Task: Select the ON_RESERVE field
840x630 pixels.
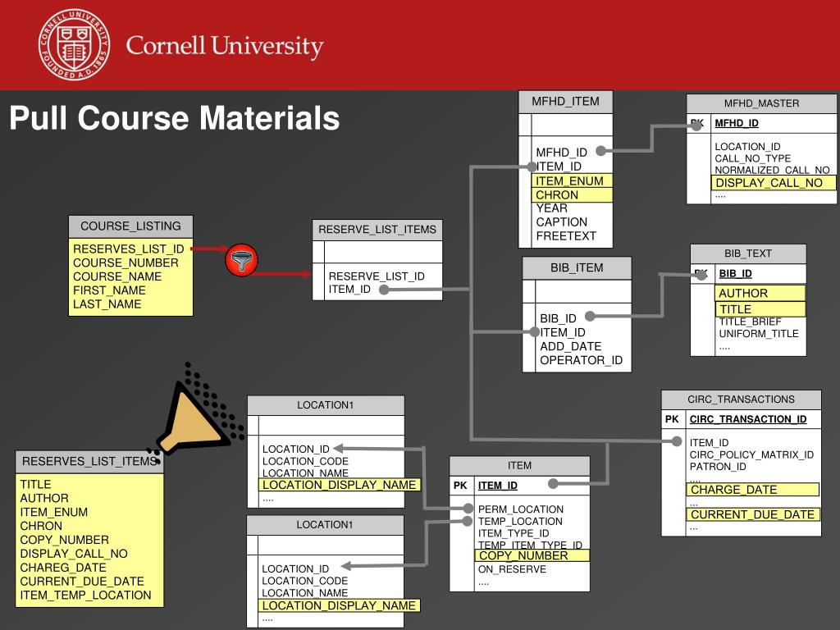Action: [x=512, y=569]
